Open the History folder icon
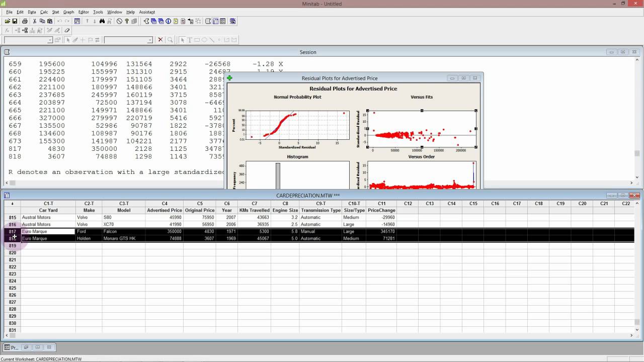This screenshot has height=362, width=644. 176,21
